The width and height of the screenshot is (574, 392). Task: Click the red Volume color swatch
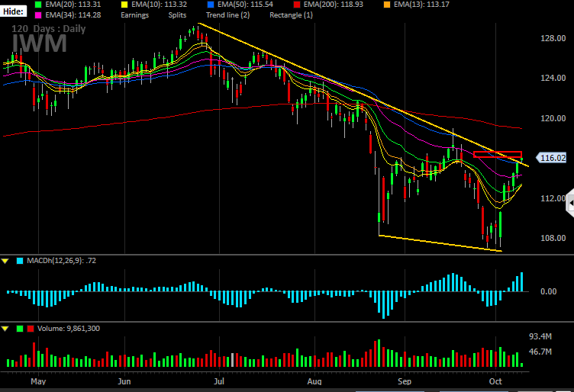[31, 329]
